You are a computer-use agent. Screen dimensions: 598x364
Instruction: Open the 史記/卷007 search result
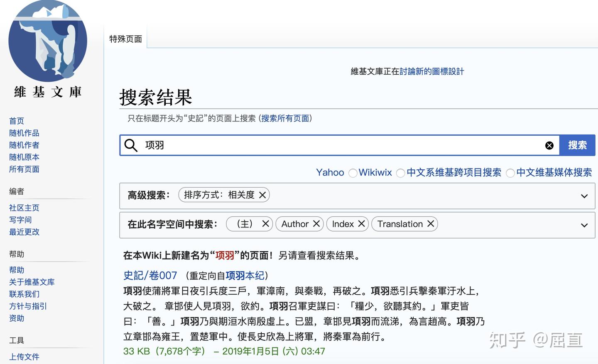(x=149, y=275)
